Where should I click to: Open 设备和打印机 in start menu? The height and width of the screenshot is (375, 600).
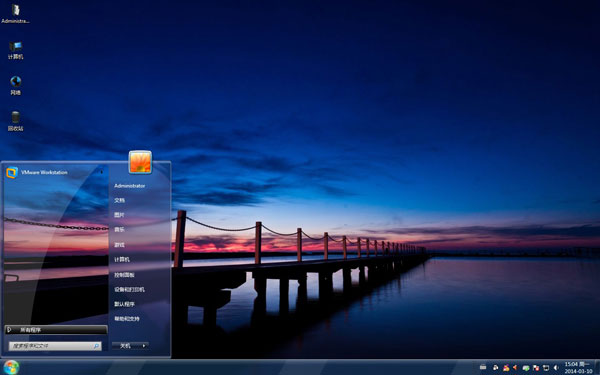coord(129,289)
